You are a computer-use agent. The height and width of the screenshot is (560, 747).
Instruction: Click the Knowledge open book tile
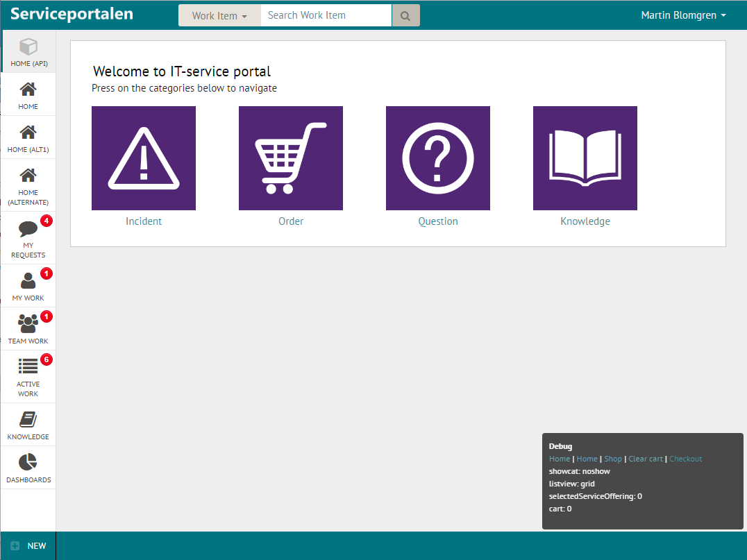tap(585, 158)
